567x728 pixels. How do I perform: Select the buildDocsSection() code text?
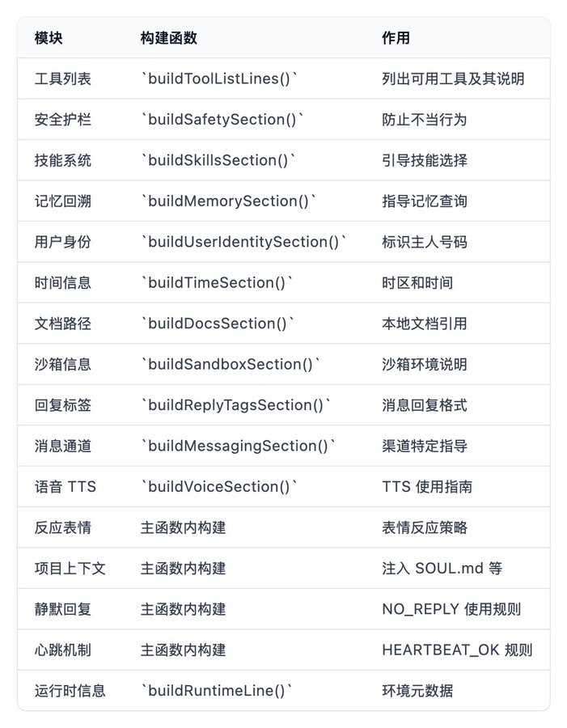click(218, 324)
